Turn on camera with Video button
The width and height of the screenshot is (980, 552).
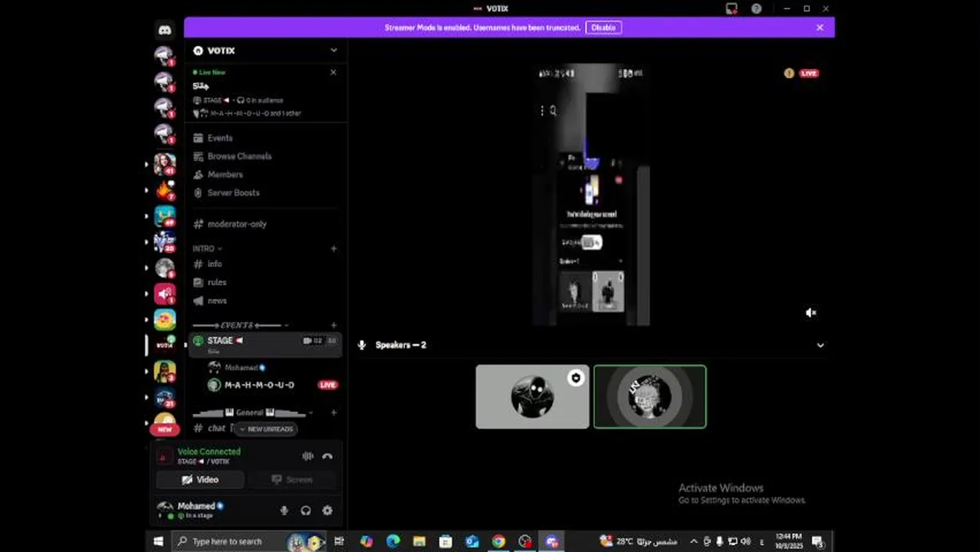(x=200, y=480)
